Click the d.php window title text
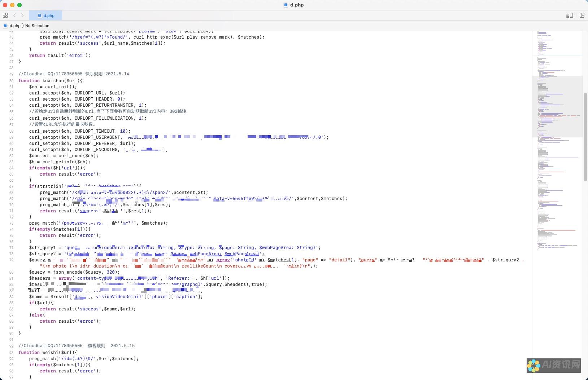 tap(297, 5)
